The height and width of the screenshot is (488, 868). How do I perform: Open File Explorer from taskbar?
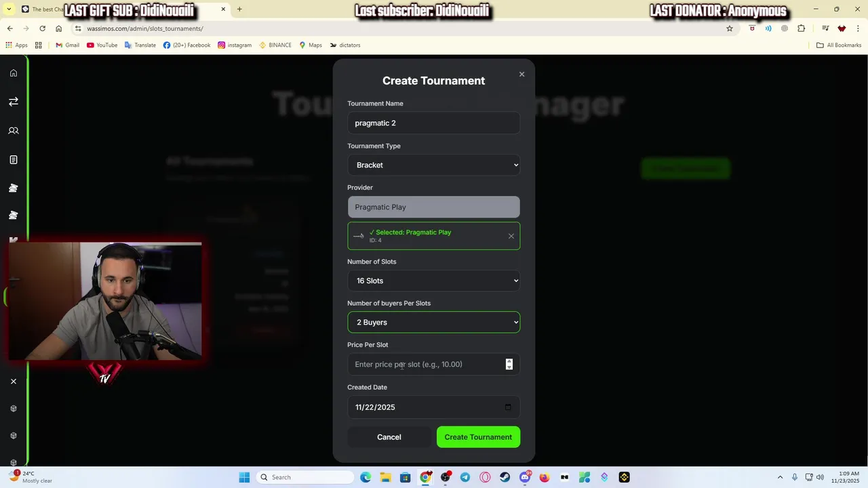[x=385, y=477]
